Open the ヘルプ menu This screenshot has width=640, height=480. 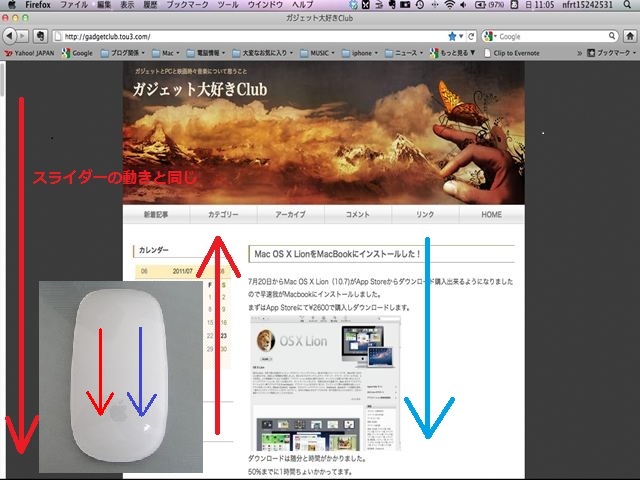coord(303,5)
